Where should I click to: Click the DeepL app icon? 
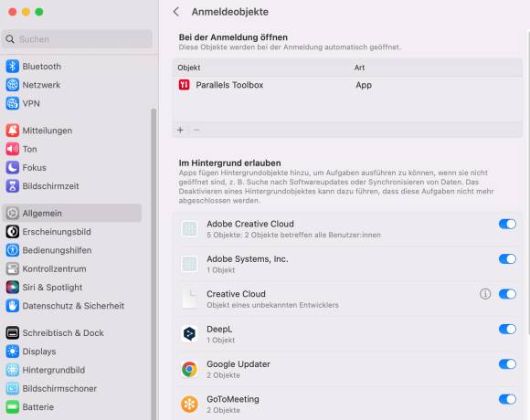189,334
